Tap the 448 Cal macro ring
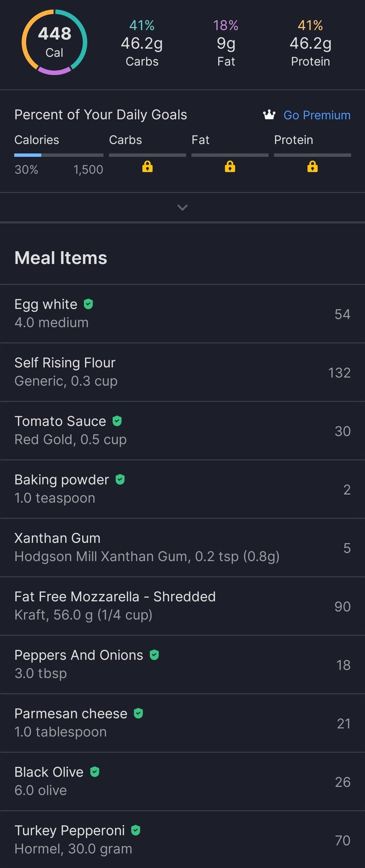365x868 pixels. 54,42
